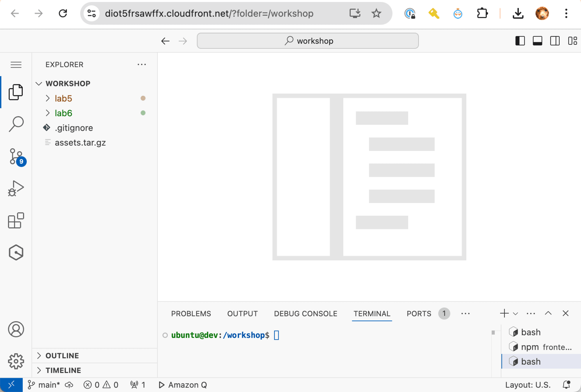Expand the lab5 folder

[x=95, y=98]
